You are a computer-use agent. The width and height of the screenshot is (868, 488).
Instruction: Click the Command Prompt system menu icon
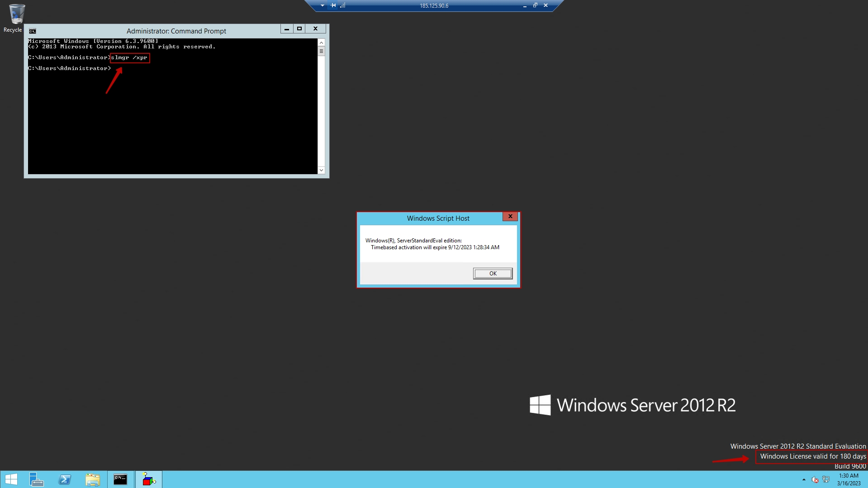(33, 31)
